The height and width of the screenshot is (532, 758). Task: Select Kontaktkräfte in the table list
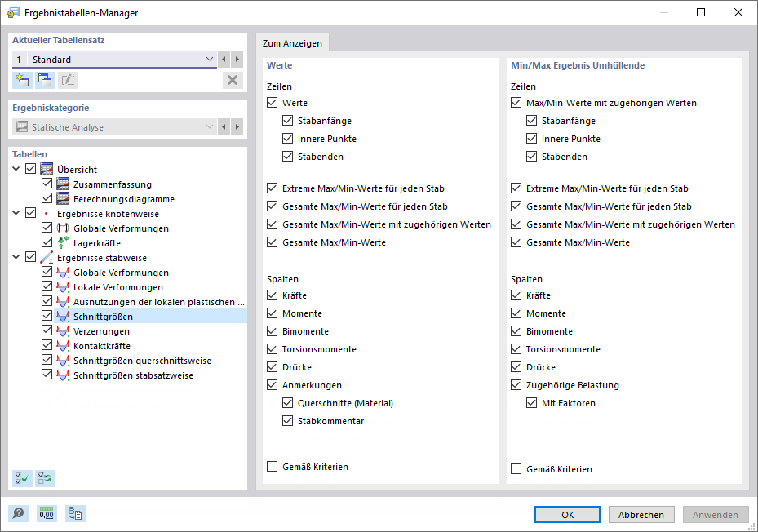point(101,346)
